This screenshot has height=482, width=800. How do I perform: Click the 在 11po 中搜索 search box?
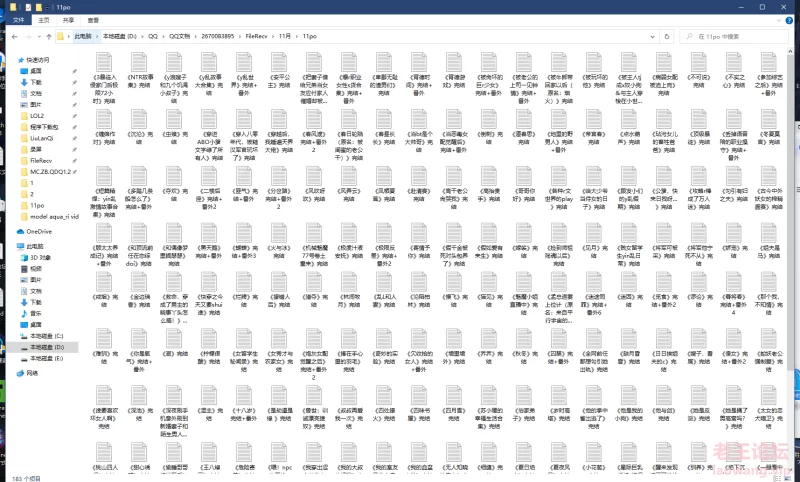(733, 37)
